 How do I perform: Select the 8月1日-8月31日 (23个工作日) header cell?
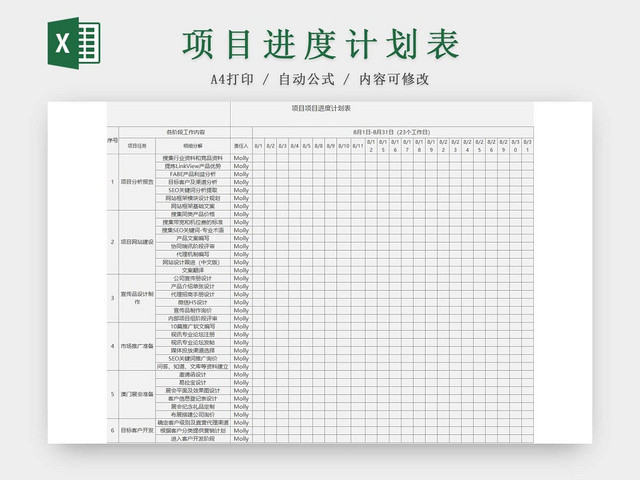[x=391, y=132]
